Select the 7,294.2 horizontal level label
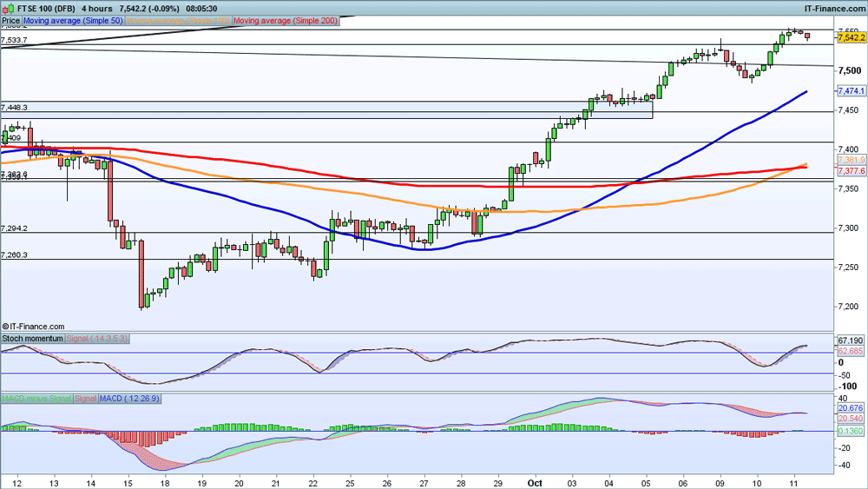This screenshot has width=868, height=489. pyautogui.click(x=15, y=228)
